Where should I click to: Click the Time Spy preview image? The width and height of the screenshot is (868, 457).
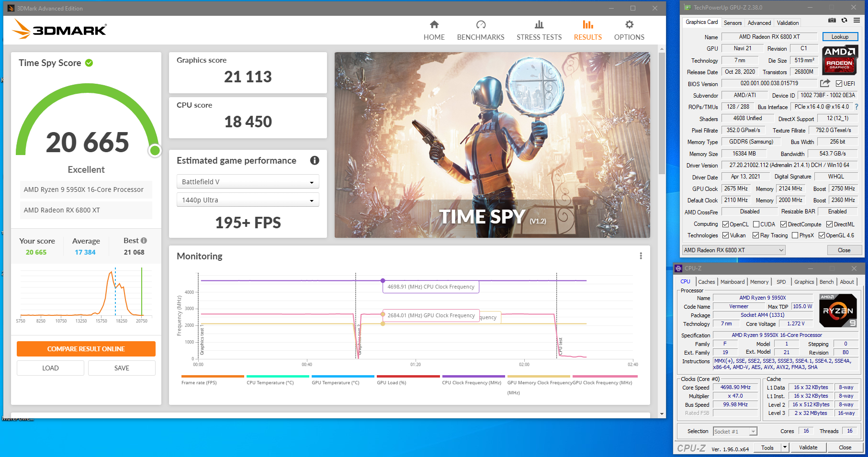click(492, 145)
